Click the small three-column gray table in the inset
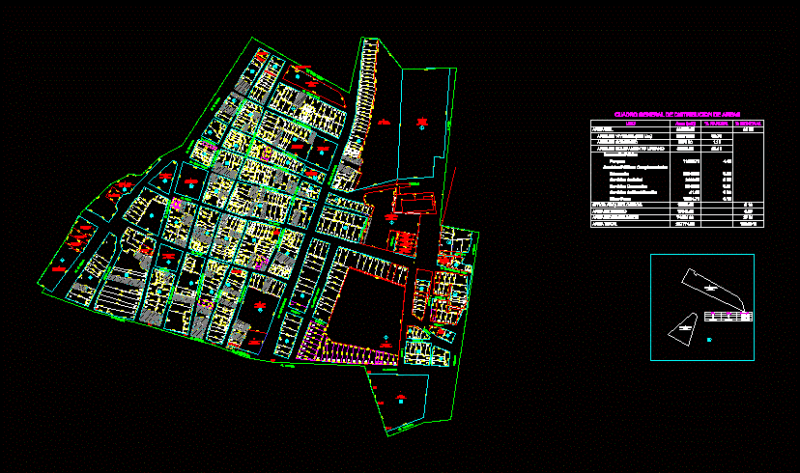This screenshot has width=800, height=473. [x=729, y=316]
